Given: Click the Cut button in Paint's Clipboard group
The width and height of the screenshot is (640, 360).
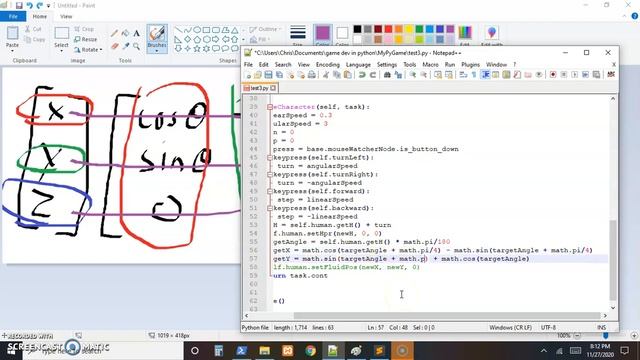Looking at the screenshot, I should [x=33, y=29].
